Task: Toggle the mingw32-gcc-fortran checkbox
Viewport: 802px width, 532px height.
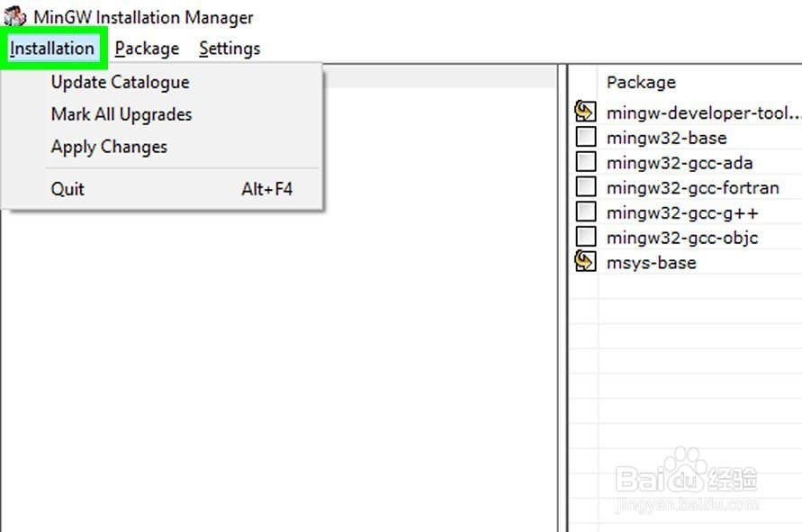Action: (x=586, y=186)
